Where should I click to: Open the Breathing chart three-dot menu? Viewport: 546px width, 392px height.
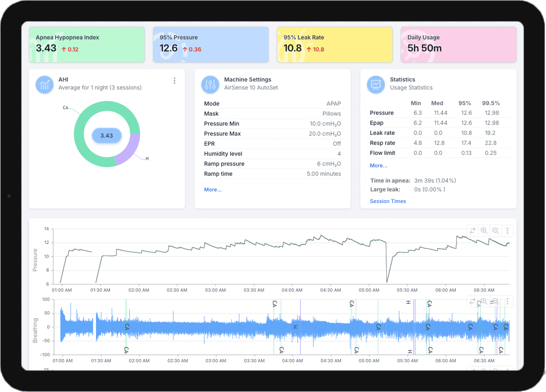[507, 301]
